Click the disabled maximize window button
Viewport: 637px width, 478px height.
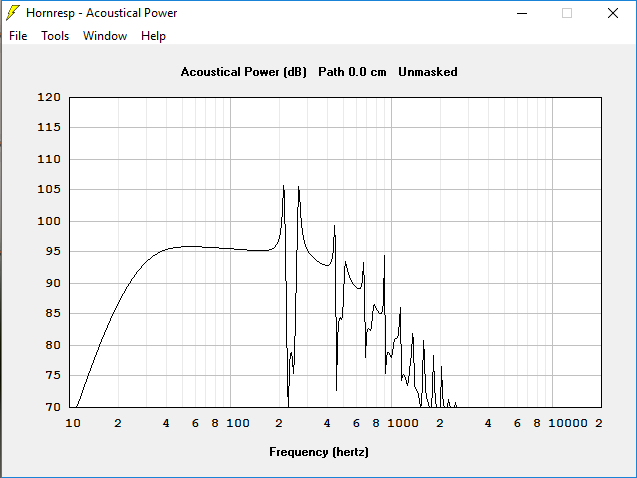pos(567,13)
